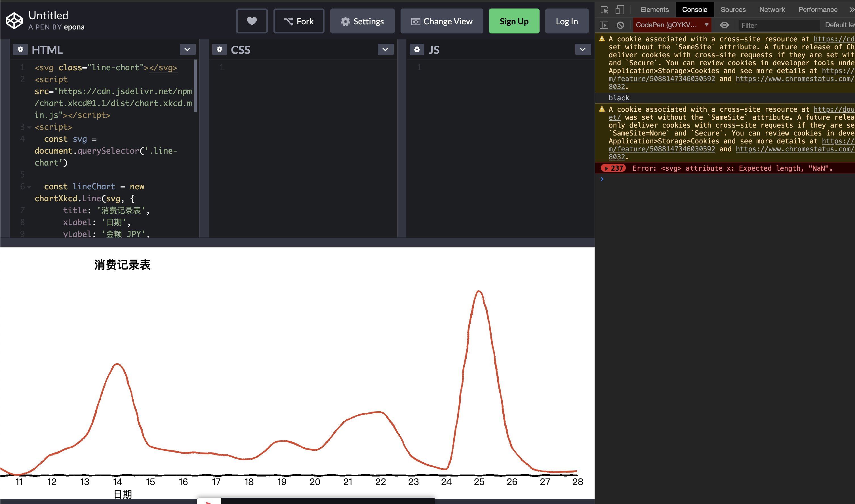
Task: Expand the HTML panel dropdown chevron
Action: click(x=187, y=50)
